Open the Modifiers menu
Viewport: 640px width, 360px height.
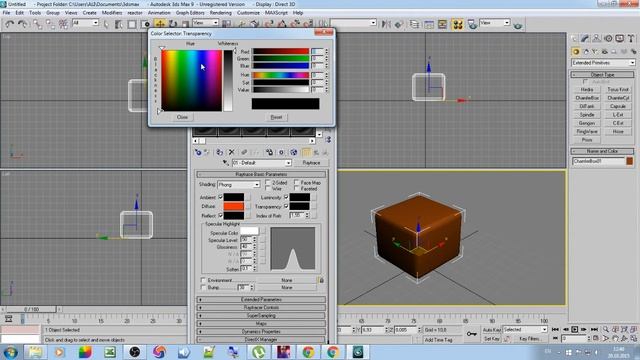(112, 13)
